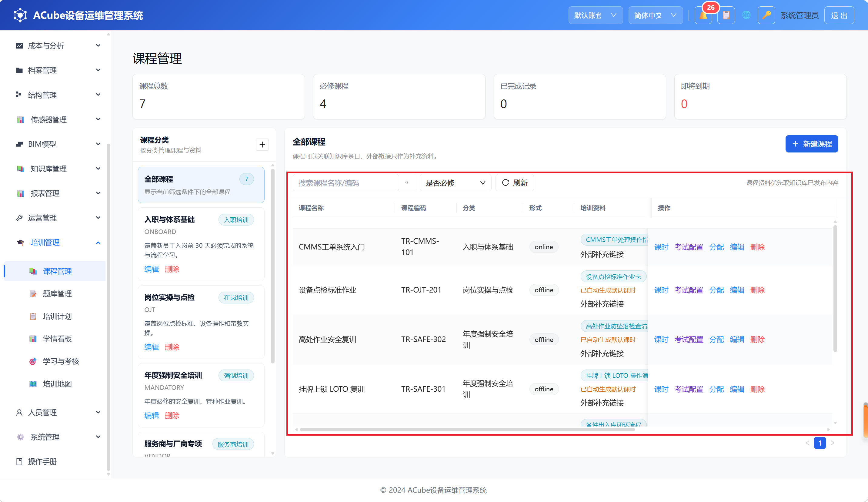The width and height of the screenshot is (868, 502).
Task: Open the 题库管理 submenu item
Action: [x=55, y=293]
